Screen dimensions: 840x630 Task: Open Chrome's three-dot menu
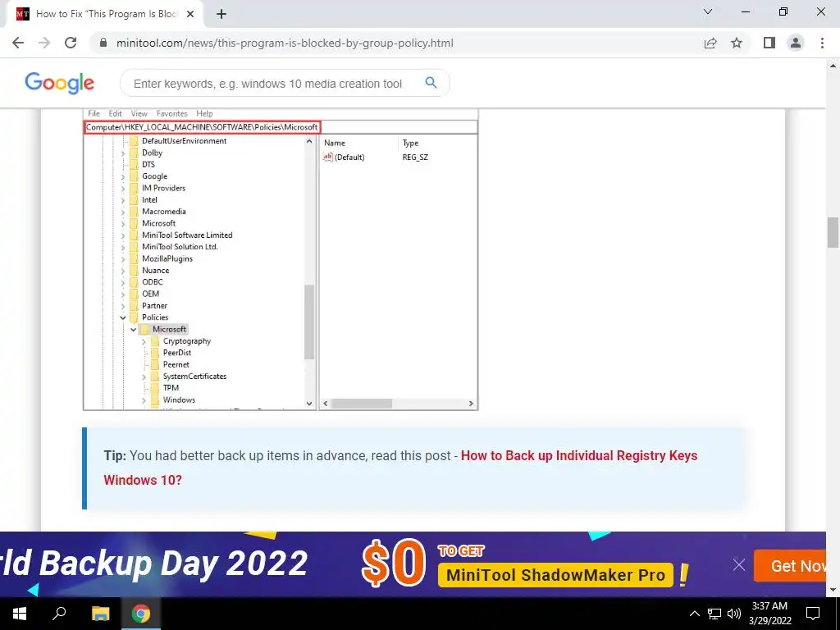[x=822, y=43]
